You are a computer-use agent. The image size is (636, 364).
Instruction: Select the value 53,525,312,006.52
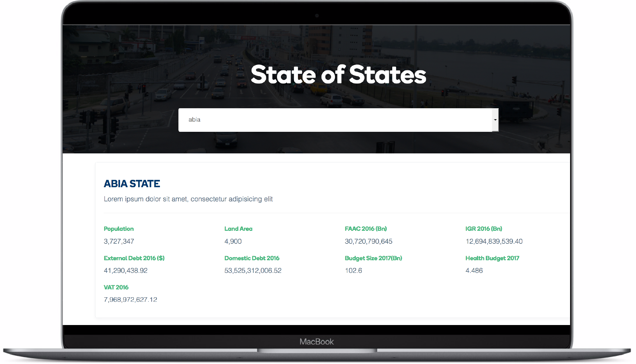(253, 270)
